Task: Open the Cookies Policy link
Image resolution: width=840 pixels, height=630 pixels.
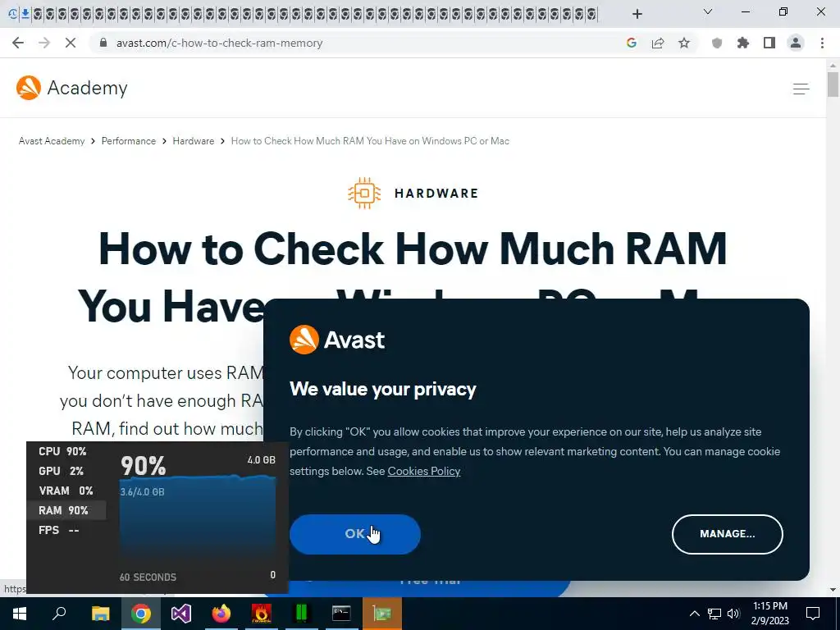Action: point(424,471)
